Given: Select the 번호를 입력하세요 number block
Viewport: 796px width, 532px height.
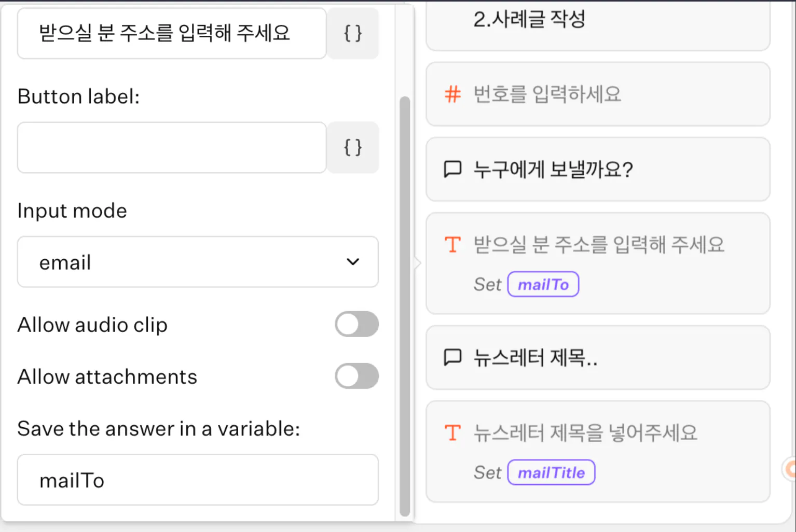Looking at the screenshot, I should [x=598, y=94].
